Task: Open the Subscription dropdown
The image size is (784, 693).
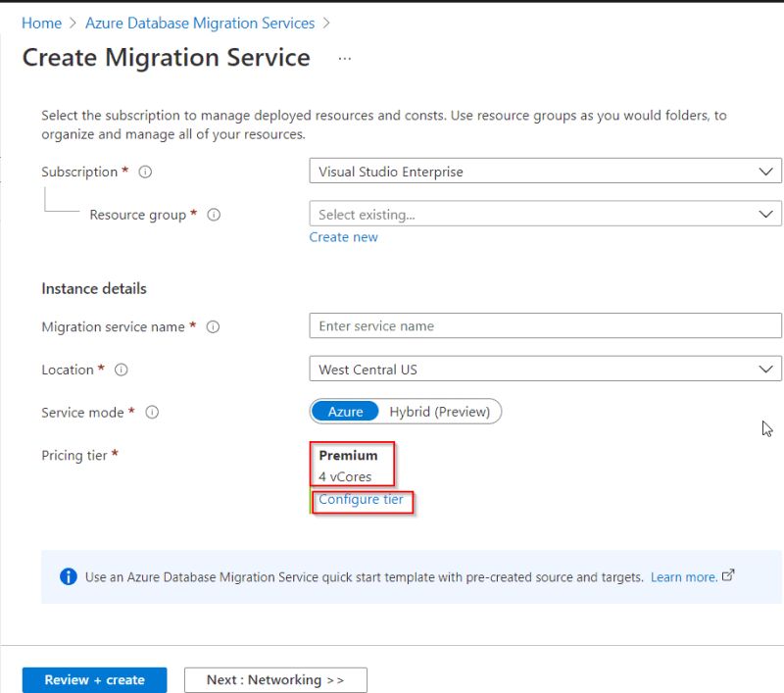Action: tap(544, 171)
